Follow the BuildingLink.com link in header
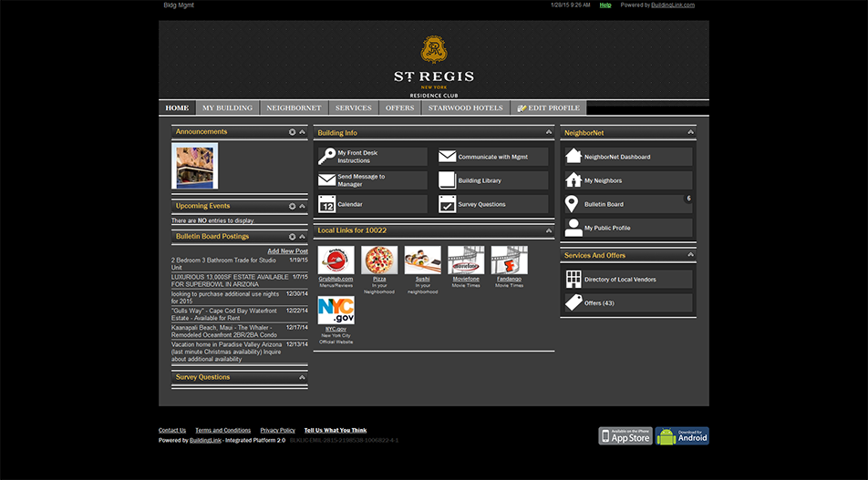 click(x=673, y=5)
